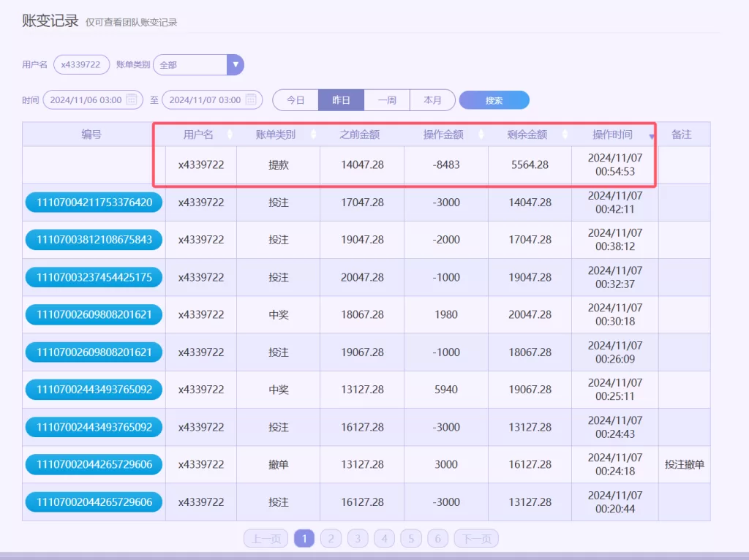Sort by 账单类别 column arrows
This screenshot has height=560, width=749.
(x=313, y=135)
